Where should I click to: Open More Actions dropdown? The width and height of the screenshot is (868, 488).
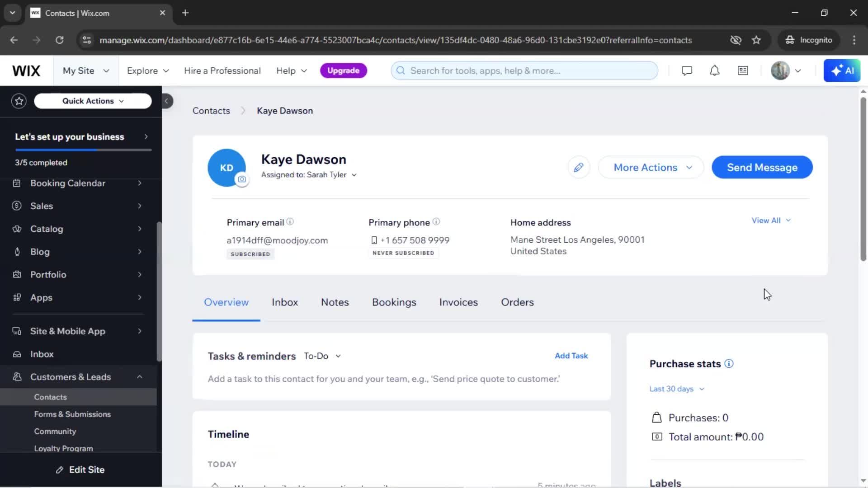pyautogui.click(x=651, y=168)
